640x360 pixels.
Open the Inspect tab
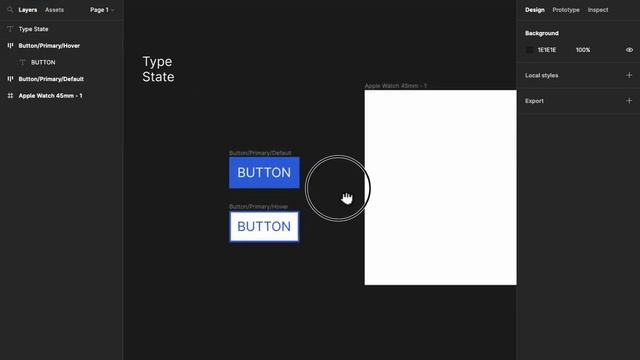[x=598, y=10]
